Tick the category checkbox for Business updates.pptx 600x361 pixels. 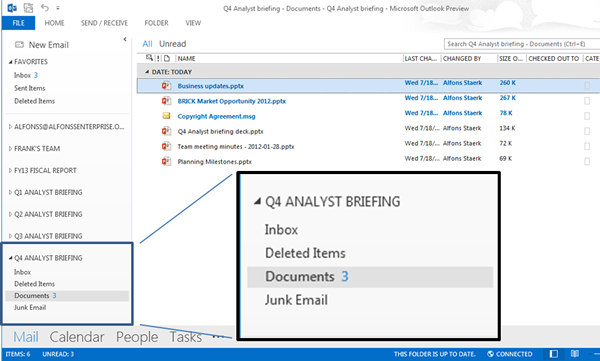pyautogui.click(x=587, y=86)
